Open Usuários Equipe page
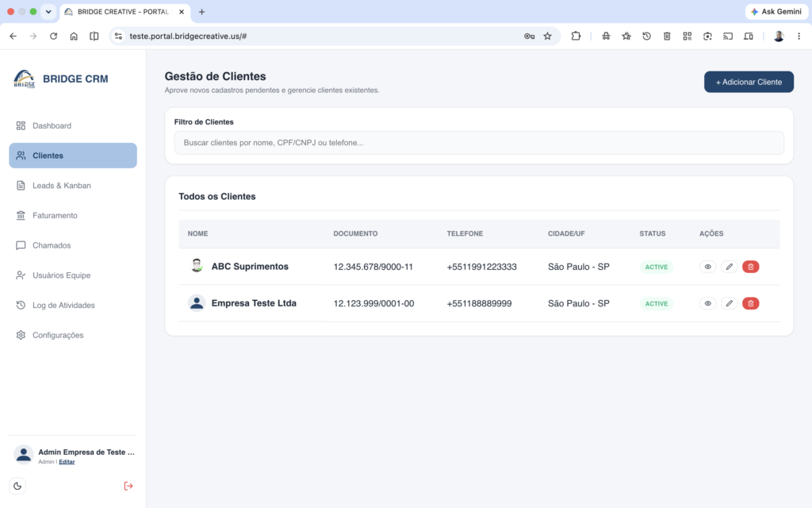This screenshot has height=508, width=812. point(72,275)
